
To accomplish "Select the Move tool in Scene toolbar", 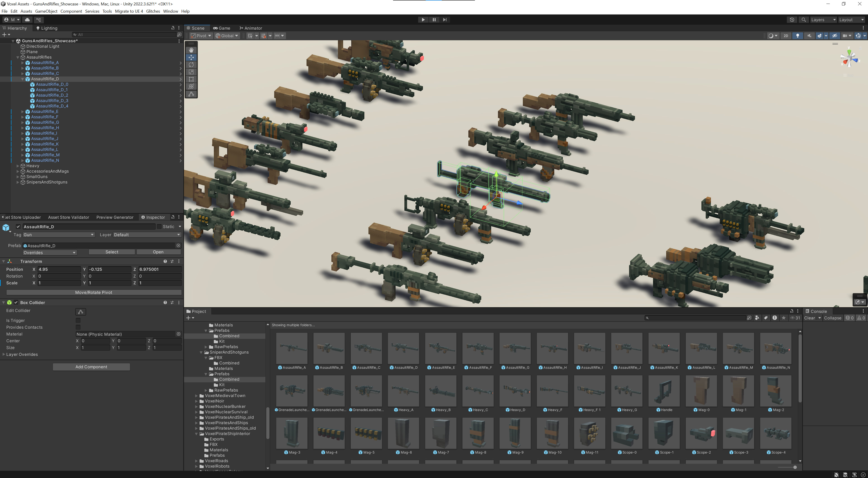I will (191, 57).
